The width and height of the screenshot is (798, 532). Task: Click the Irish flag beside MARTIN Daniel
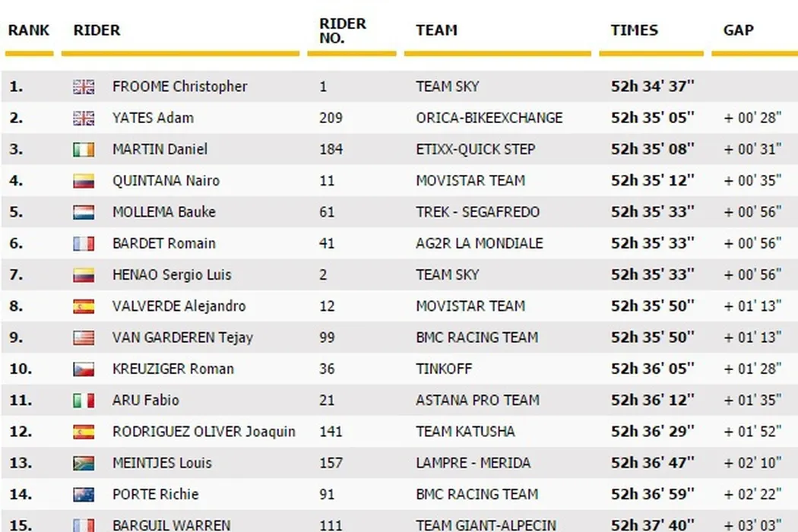(x=84, y=150)
